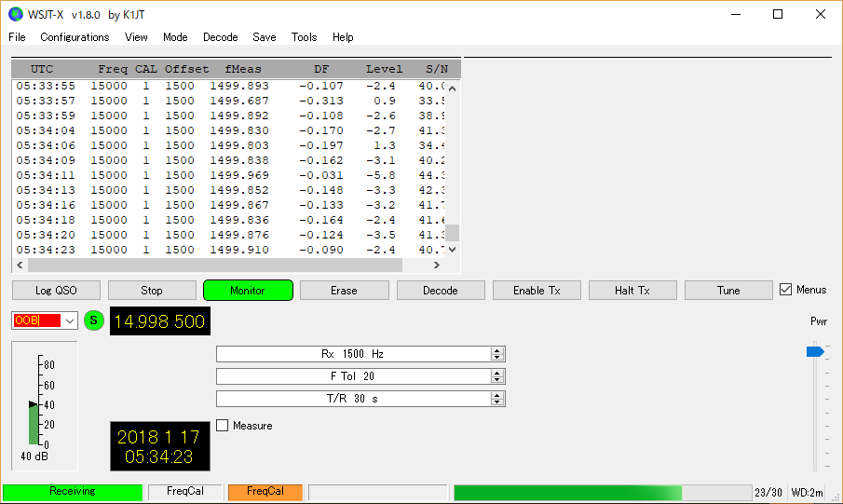843x504 pixels.
Task: Click the Halt Tx button
Action: [632, 291]
